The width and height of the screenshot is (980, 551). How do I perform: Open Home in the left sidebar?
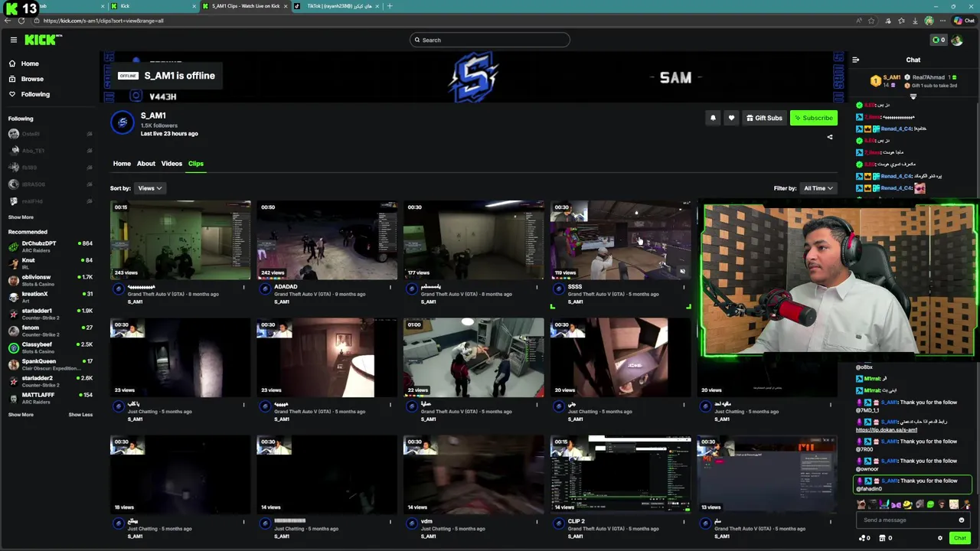tap(30, 64)
